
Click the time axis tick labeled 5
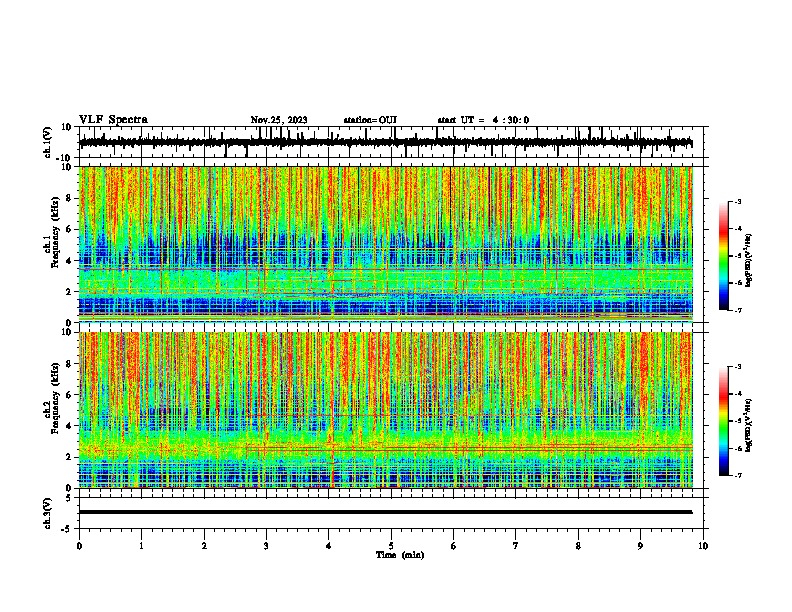click(x=391, y=546)
